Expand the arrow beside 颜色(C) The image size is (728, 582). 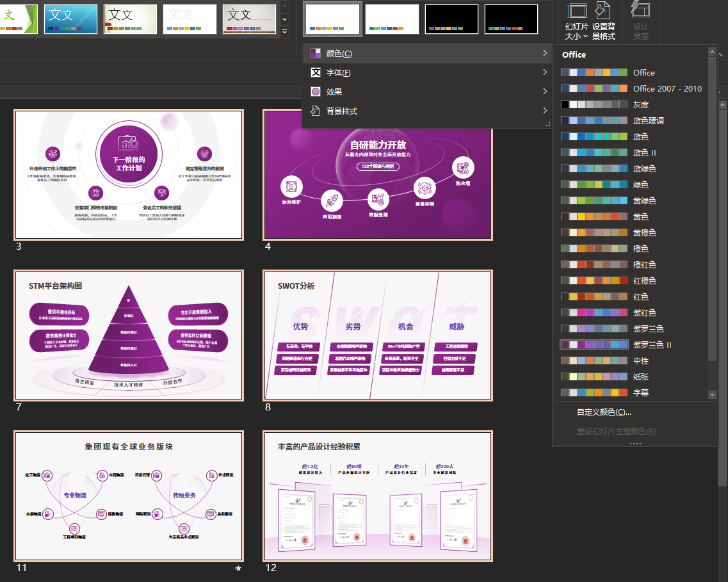tap(545, 53)
